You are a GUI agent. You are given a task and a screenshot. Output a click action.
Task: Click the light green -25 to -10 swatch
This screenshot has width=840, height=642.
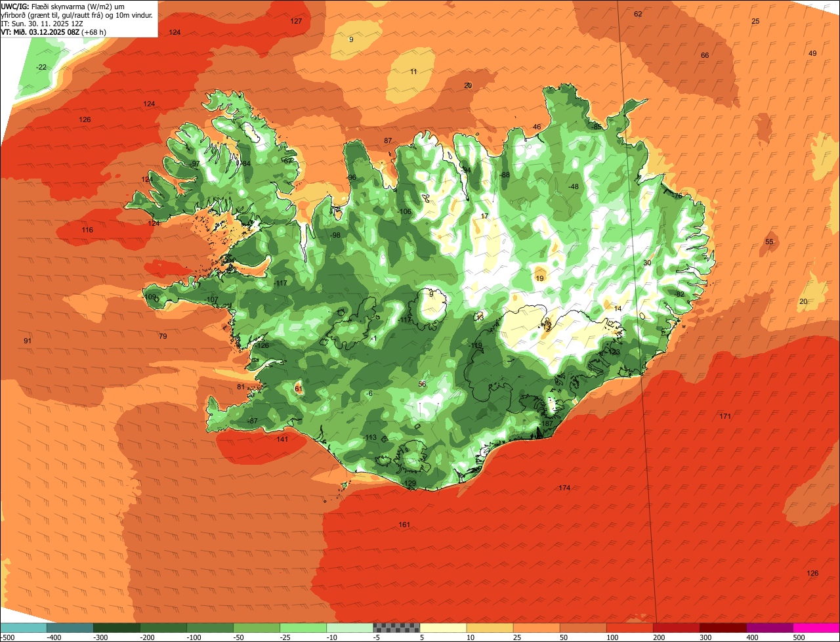(x=303, y=628)
